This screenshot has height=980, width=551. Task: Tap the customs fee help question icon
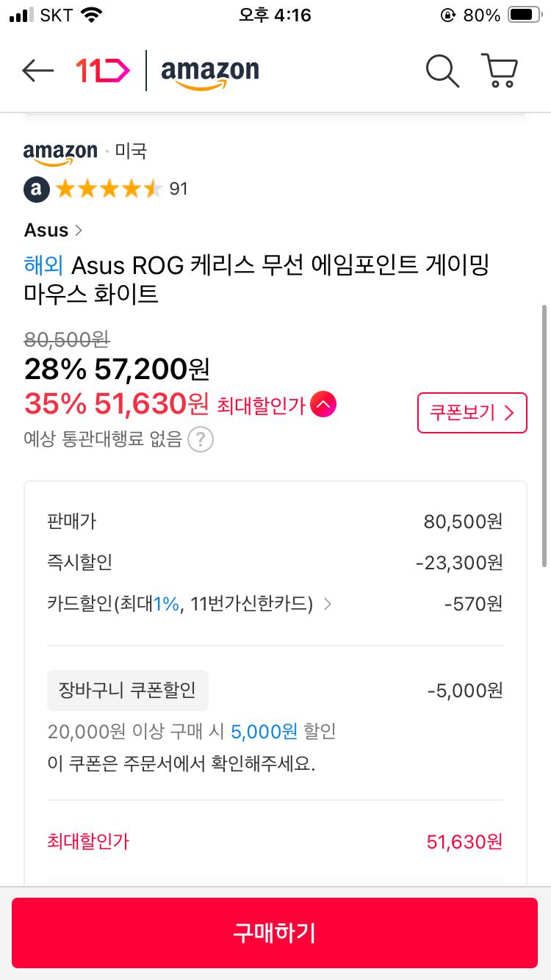(x=201, y=440)
